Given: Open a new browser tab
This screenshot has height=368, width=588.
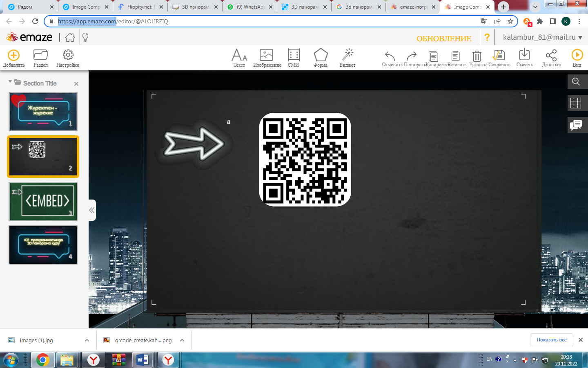Looking at the screenshot, I should pos(503,7).
